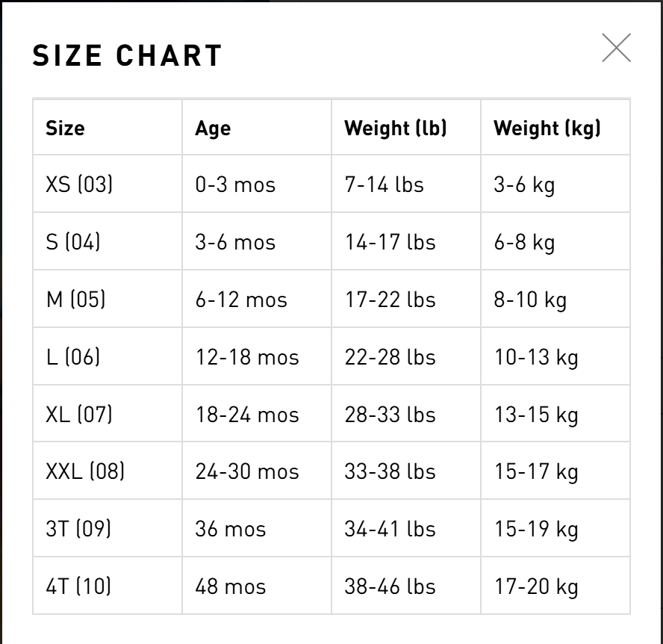Click the 38-46 lbs weight cell

(390, 586)
